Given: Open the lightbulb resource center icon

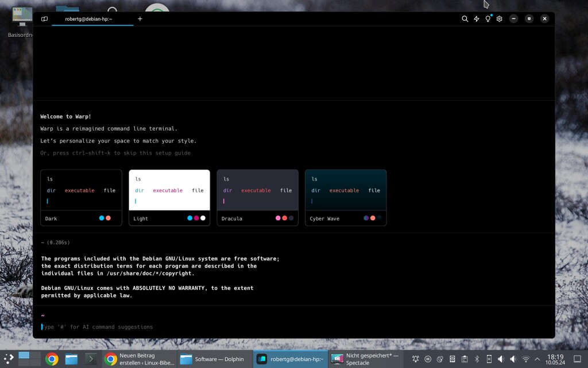Looking at the screenshot, I should tap(488, 19).
